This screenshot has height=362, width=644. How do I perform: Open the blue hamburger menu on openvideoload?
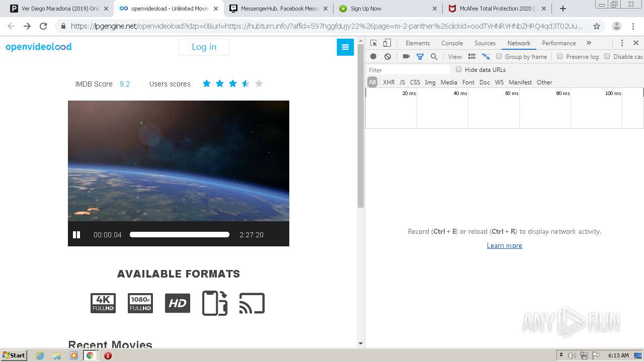pyautogui.click(x=345, y=47)
